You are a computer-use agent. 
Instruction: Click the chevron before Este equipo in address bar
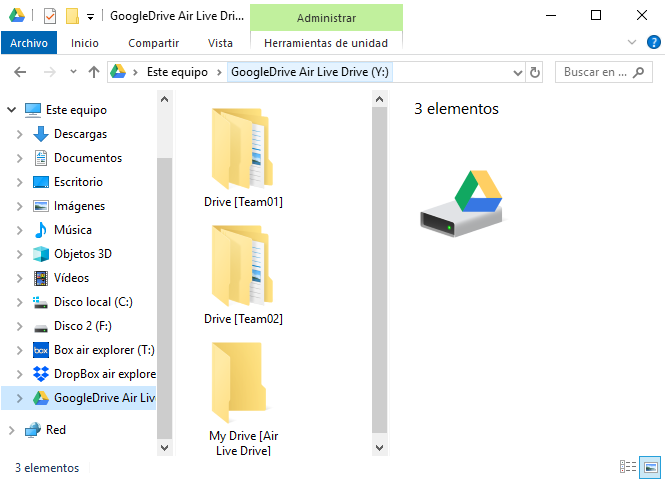point(135,72)
